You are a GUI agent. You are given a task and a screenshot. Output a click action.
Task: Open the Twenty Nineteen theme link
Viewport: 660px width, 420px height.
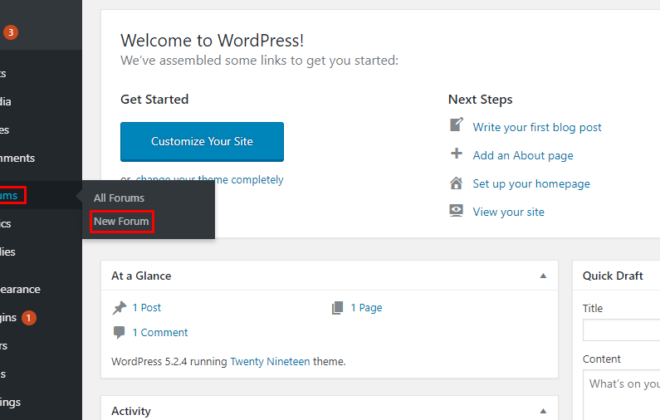[270, 362]
